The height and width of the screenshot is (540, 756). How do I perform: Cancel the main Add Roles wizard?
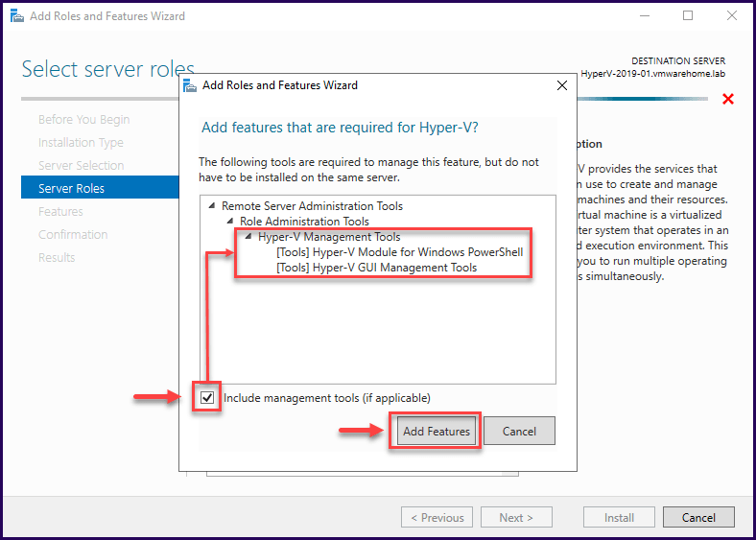coord(698,518)
